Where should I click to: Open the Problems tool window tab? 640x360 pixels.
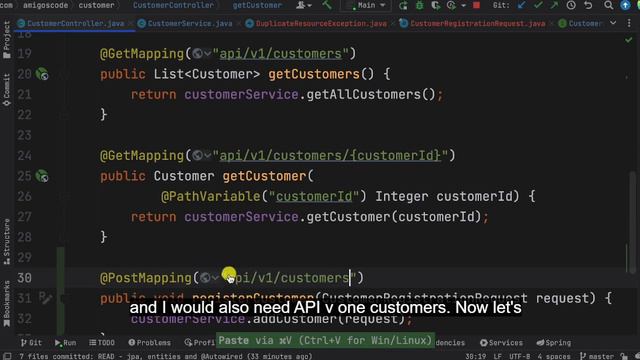tap(150, 343)
